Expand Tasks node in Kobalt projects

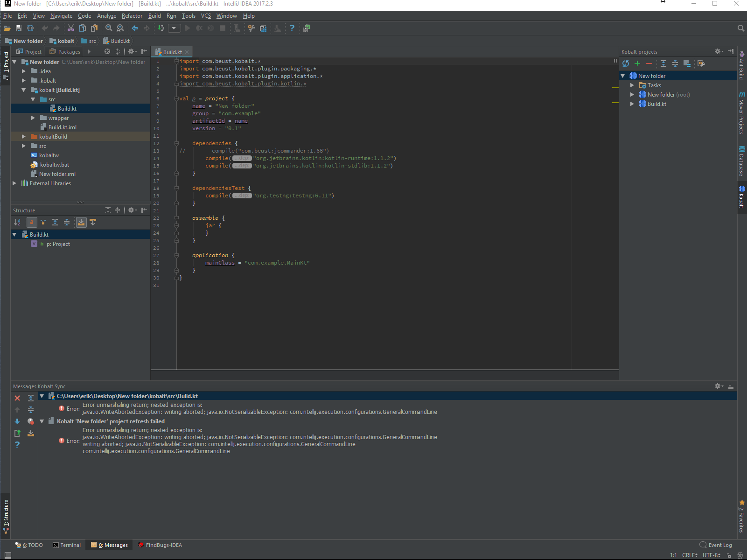(x=632, y=85)
